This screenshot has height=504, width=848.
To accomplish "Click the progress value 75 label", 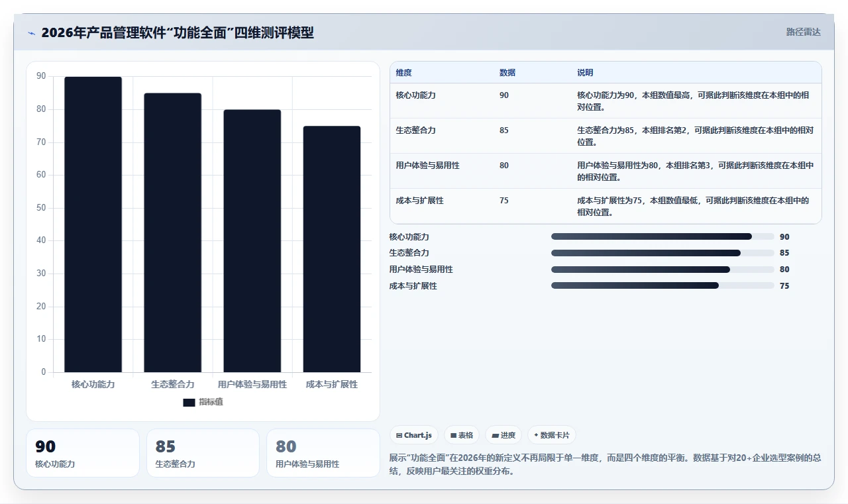I will click(784, 286).
